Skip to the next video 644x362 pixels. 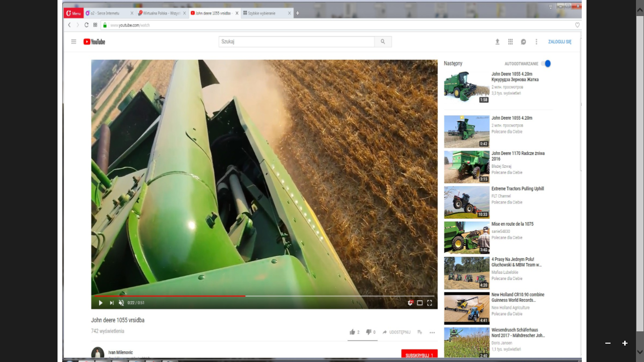pos(112,303)
